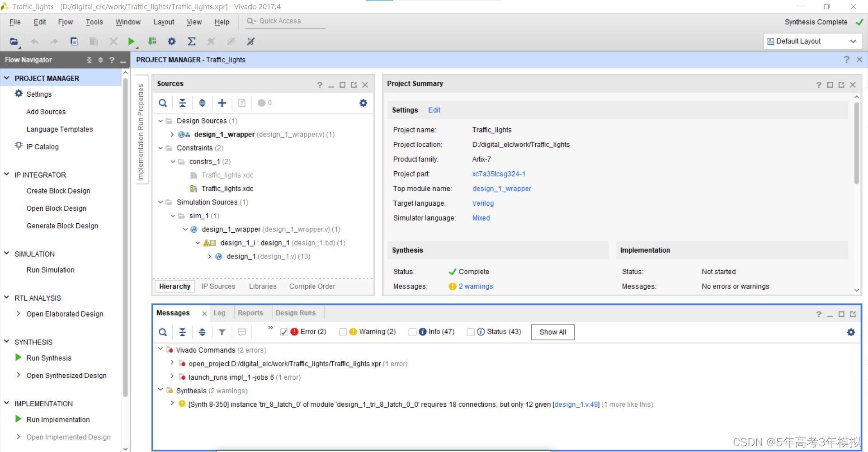Screen dimensions: 868x452
Task: Click Create Block Design
Action: 58,191
